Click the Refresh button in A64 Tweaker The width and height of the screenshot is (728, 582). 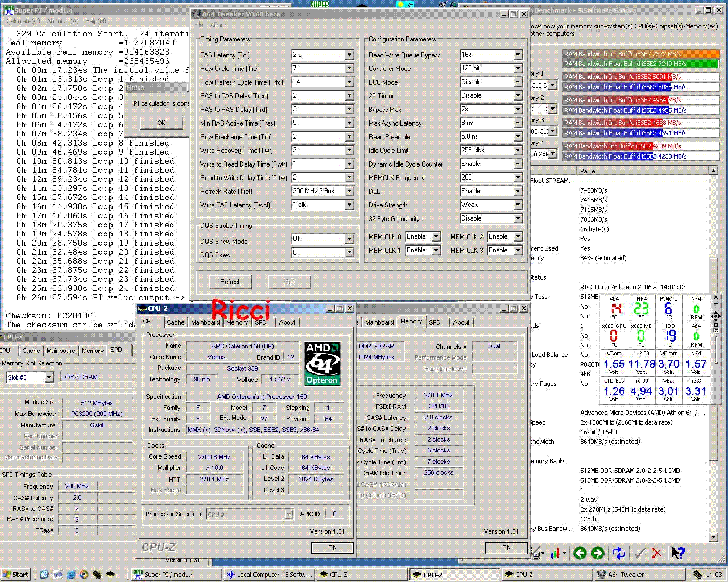pos(230,281)
